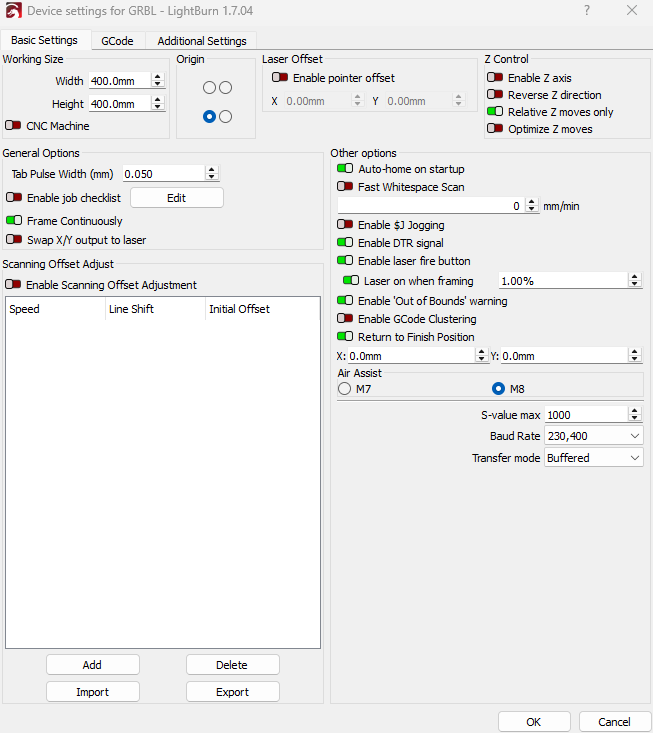Image resolution: width=653 pixels, height=733 pixels.
Task: Click the Tab Pulse Width stepper
Action: (x=212, y=173)
